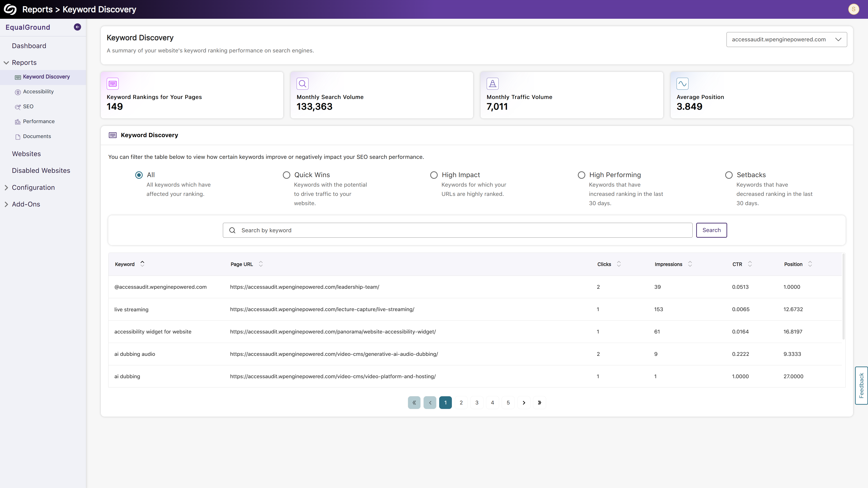Image resolution: width=868 pixels, height=488 pixels.
Task: Open the live-streaming page URL link
Action: tap(322, 309)
